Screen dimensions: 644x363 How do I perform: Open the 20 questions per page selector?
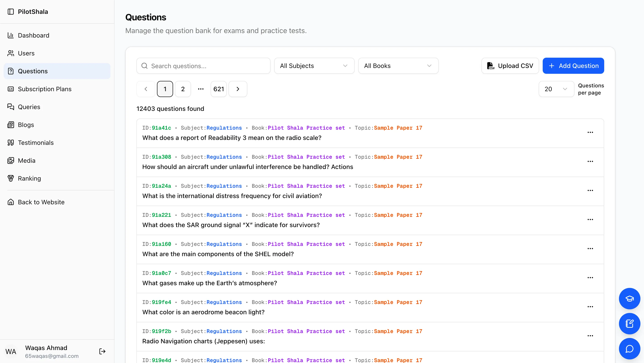tap(556, 89)
